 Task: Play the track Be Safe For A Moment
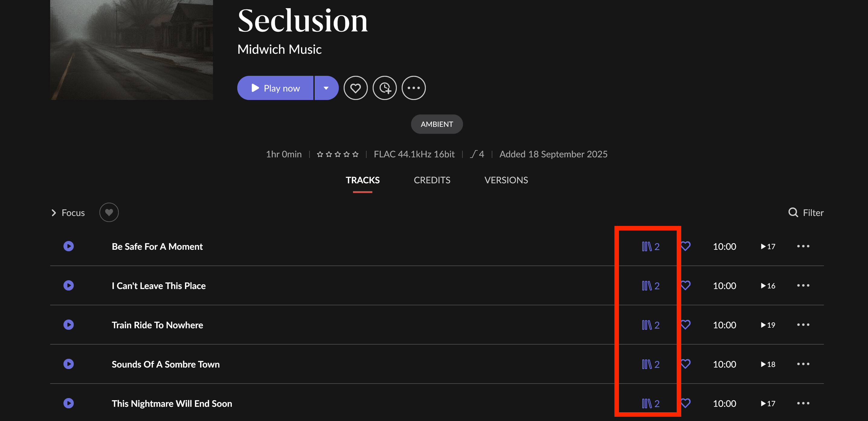click(68, 246)
